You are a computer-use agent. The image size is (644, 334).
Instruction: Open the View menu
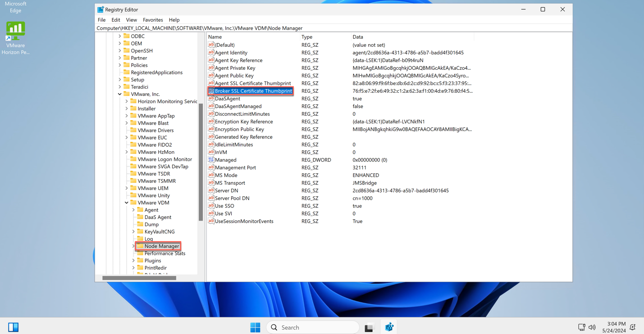(131, 20)
